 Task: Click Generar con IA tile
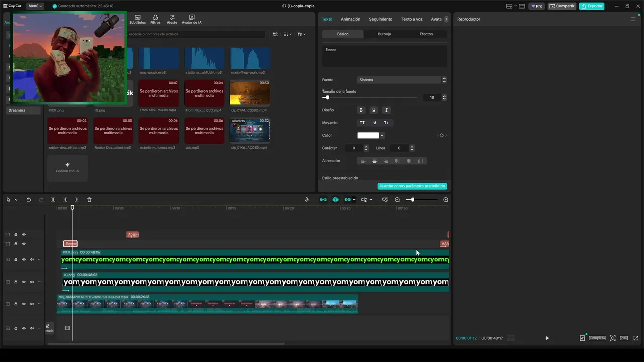click(x=67, y=167)
